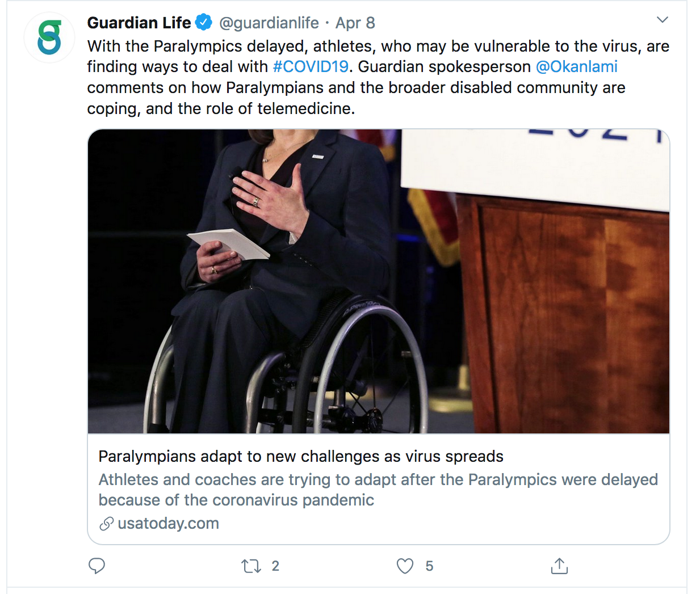Expand the tweet options chevron
Viewport: 700px width, 594px height.
point(662,20)
